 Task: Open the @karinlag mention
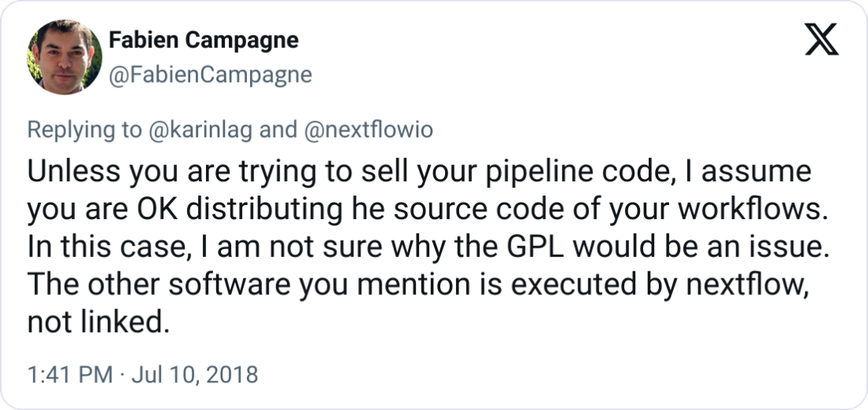pos(202,130)
